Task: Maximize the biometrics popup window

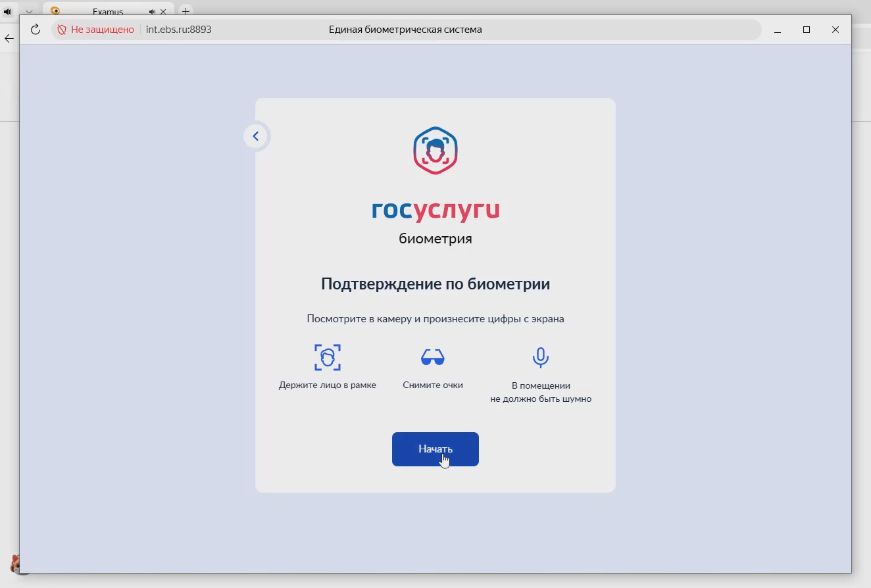Action: [807, 30]
